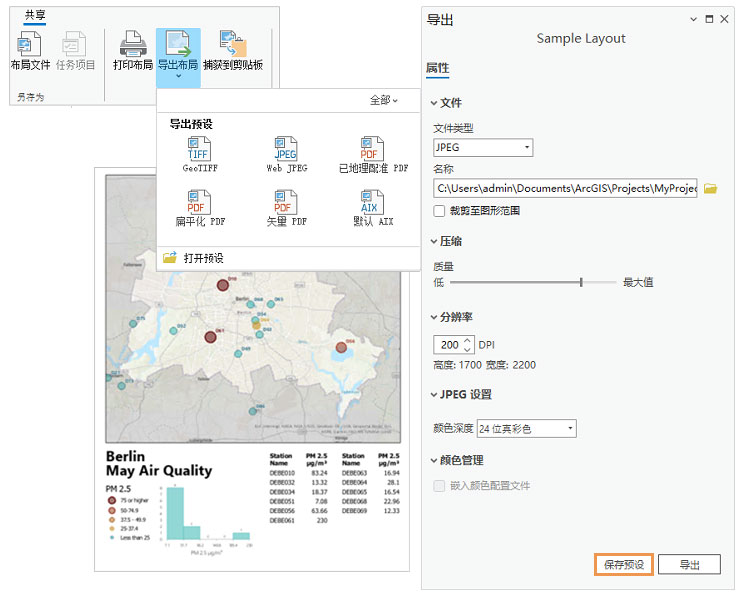Click the 另存为 group label
The width and height of the screenshot is (741, 594).
tap(31, 97)
